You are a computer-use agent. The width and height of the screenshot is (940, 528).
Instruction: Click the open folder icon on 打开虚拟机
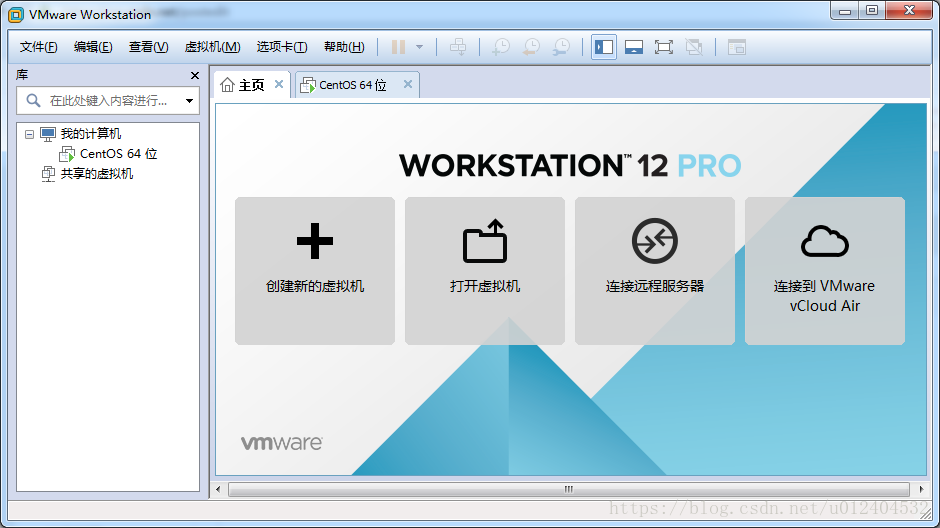tap(484, 241)
